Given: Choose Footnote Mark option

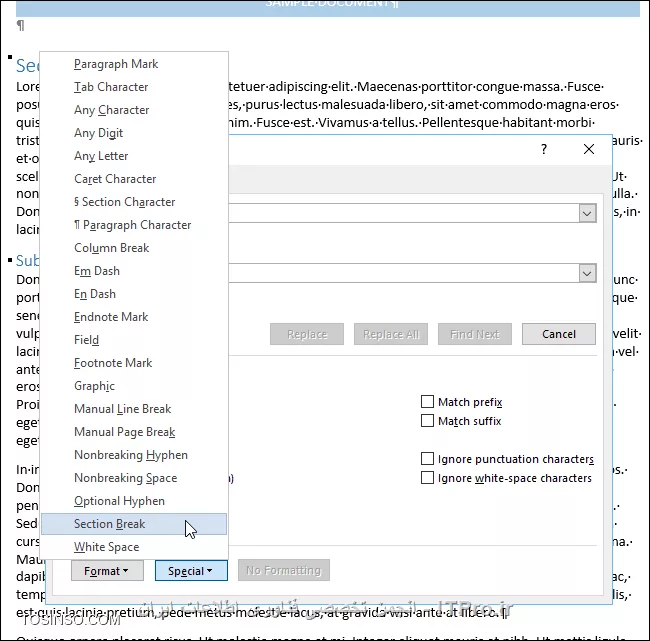Looking at the screenshot, I should tap(134, 363).
